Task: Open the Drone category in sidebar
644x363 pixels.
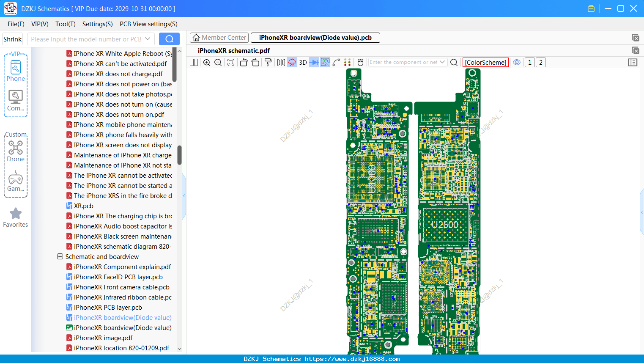Action: 16,151
